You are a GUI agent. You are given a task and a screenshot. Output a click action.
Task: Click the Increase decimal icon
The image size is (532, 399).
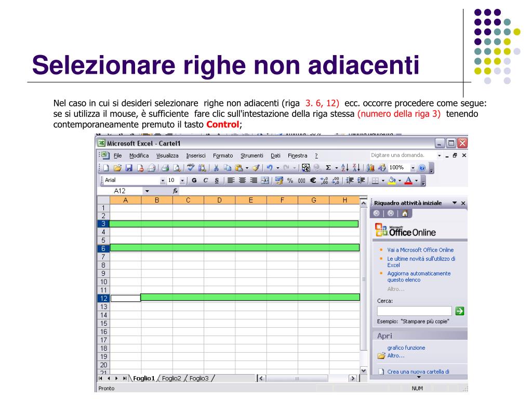pos(324,180)
